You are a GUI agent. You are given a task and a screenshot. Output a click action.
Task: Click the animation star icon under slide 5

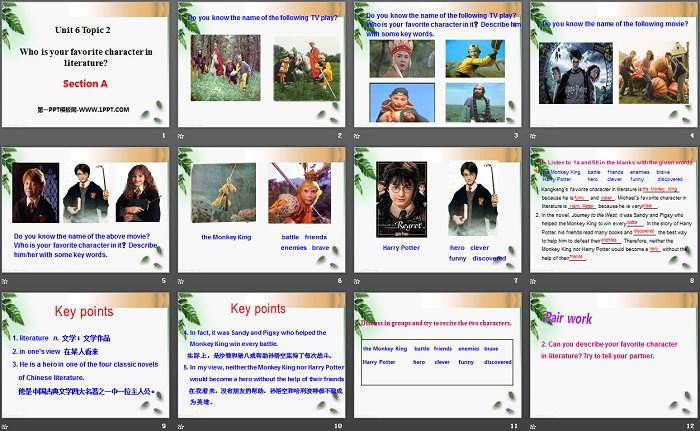5,281
